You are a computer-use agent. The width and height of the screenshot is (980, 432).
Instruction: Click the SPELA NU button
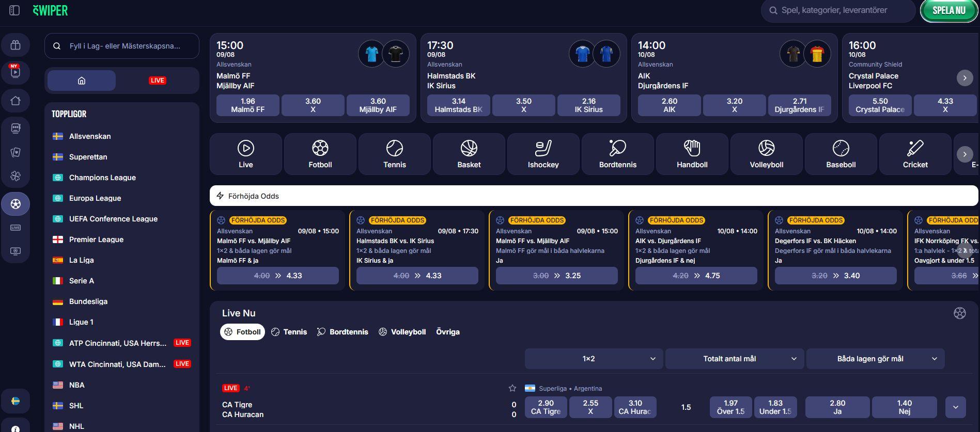(x=949, y=10)
